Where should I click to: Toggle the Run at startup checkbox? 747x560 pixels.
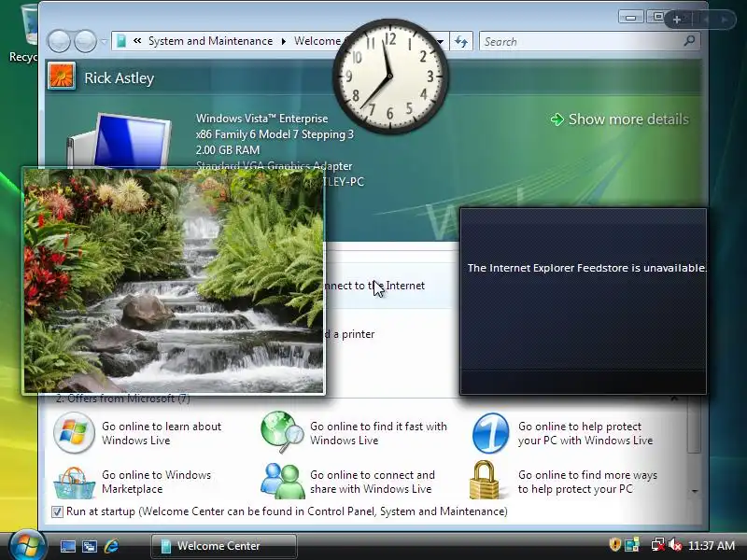tap(57, 511)
